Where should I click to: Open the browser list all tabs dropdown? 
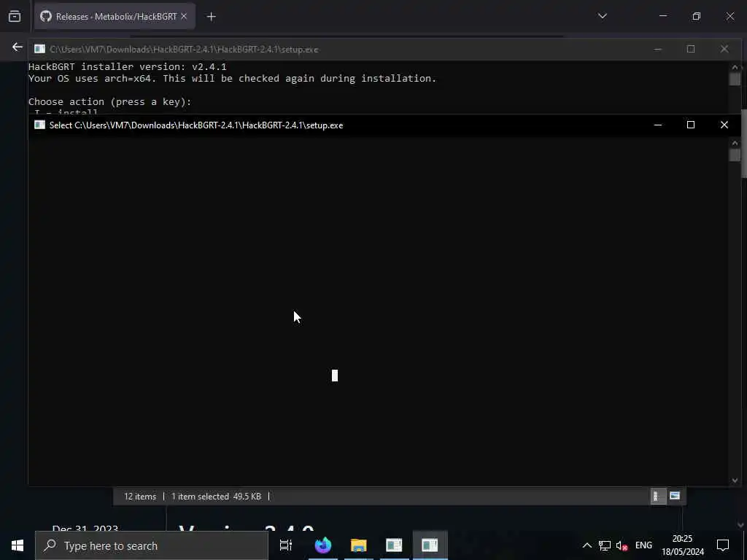[x=603, y=16]
